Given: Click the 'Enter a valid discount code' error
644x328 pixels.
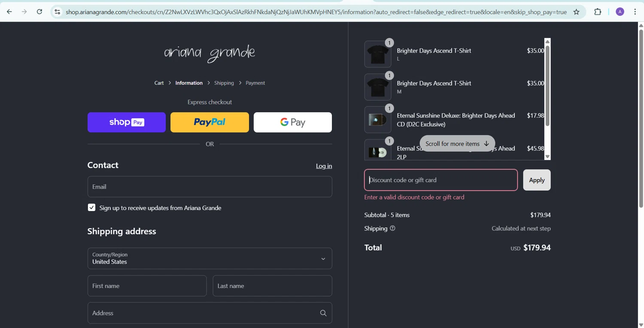Looking at the screenshot, I should click(414, 197).
